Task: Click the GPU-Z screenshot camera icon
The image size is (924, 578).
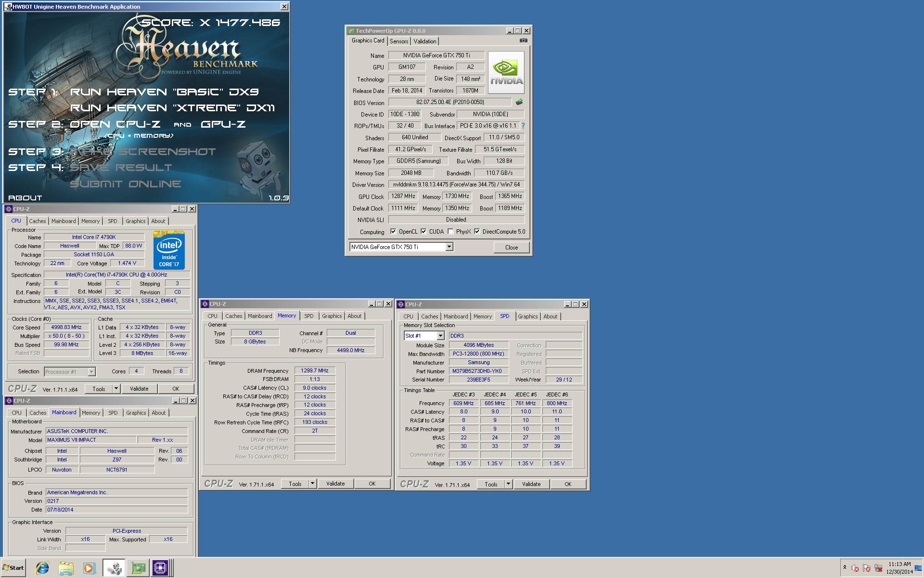Action: tap(524, 40)
